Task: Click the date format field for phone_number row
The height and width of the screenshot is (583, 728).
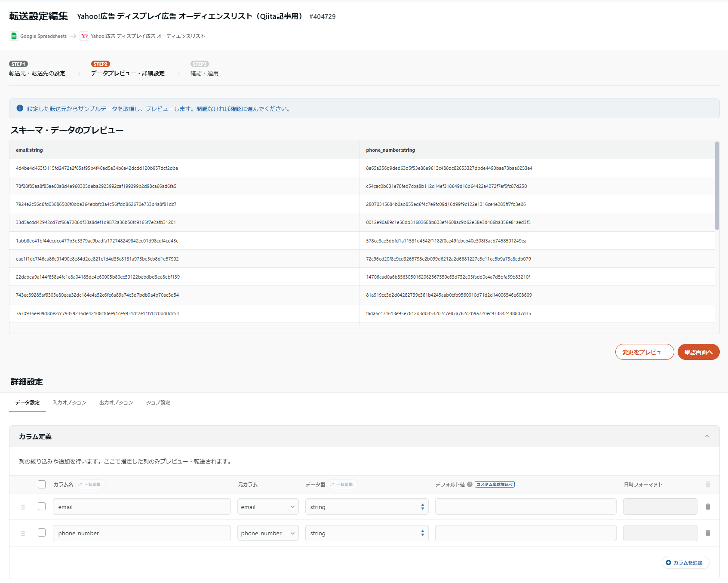Action: 660,533
